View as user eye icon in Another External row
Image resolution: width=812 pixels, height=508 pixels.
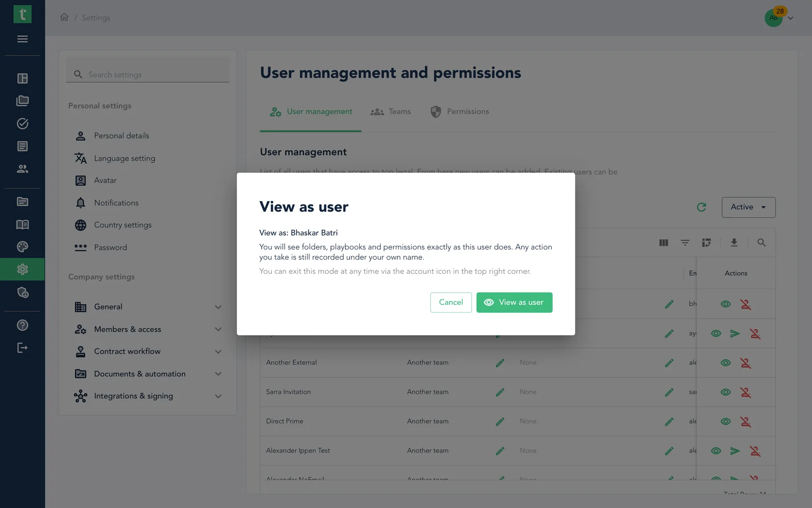pyautogui.click(x=726, y=363)
